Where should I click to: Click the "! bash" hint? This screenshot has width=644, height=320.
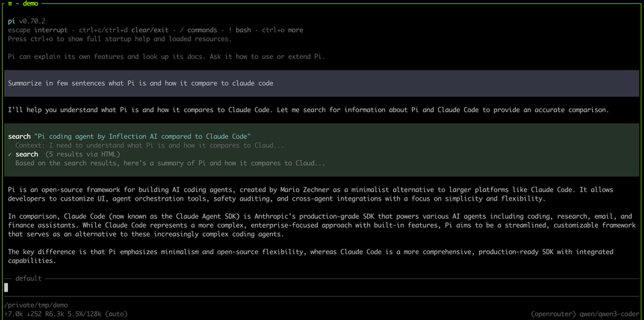(239, 30)
